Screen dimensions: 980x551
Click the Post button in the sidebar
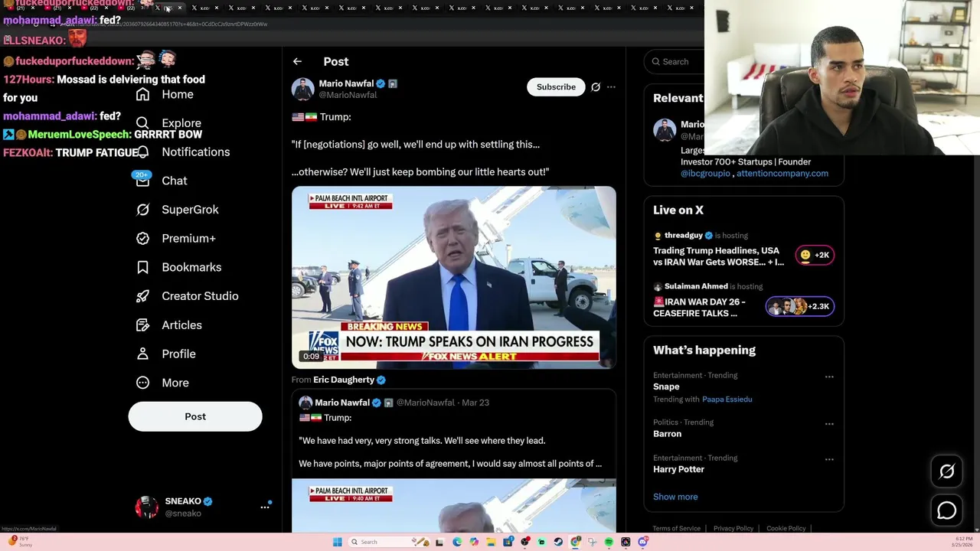195,416
